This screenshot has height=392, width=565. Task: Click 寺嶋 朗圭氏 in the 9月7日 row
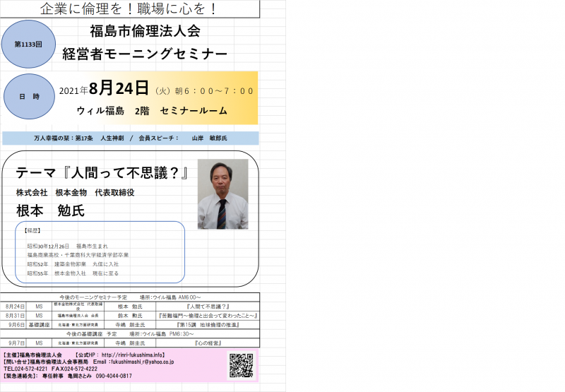[x=130, y=343]
